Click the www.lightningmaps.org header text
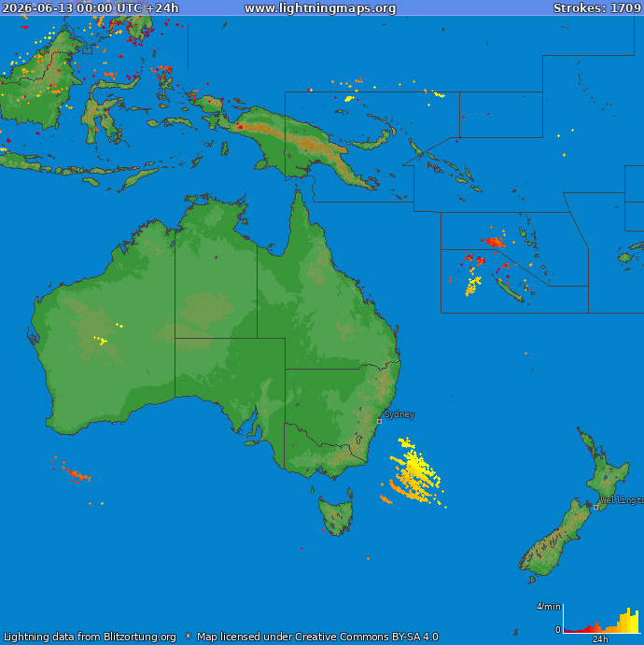Viewport: 644px width, 645px height. pos(320,8)
